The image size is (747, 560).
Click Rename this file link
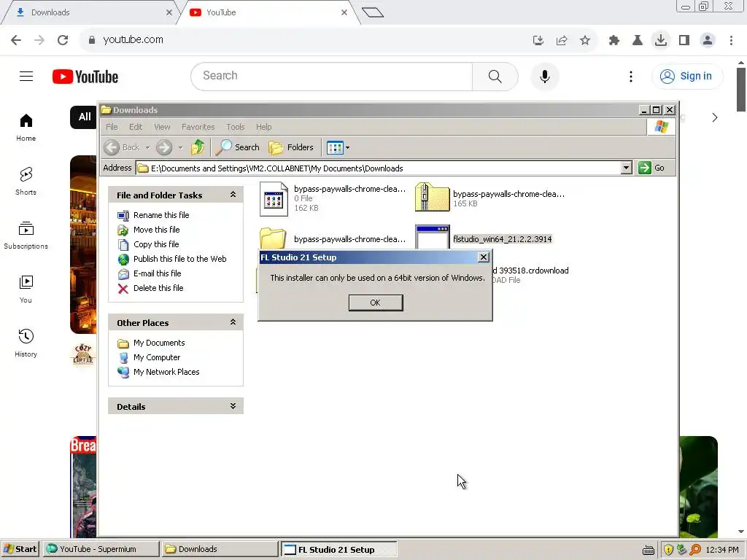tap(161, 215)
